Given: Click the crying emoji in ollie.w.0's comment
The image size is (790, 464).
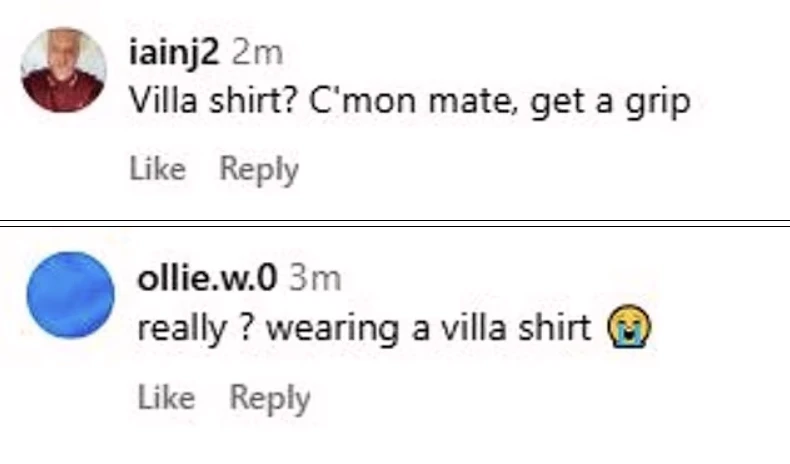Looking at the screenshot, I should point(629,328).
